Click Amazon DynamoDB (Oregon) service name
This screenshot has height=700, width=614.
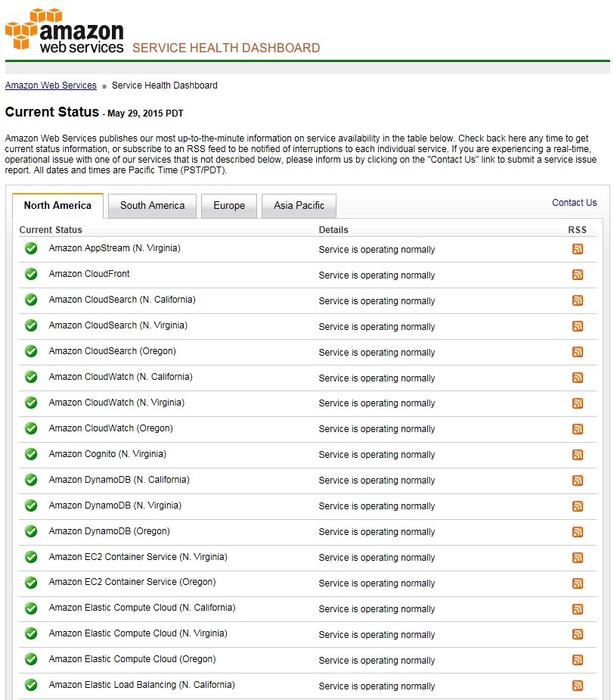coord(110,531)
